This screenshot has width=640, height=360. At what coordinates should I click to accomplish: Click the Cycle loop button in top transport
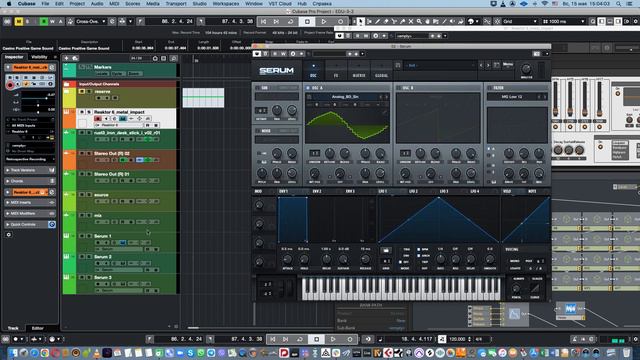click(290, 21)
